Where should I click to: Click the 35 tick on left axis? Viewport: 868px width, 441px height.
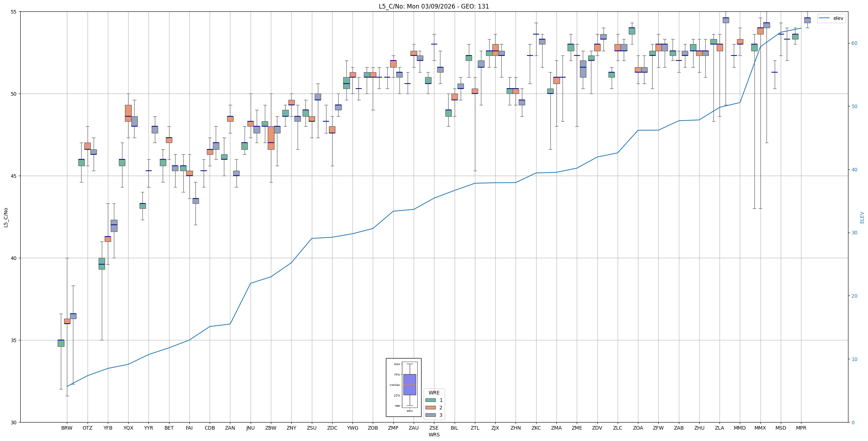click(14, 340)
